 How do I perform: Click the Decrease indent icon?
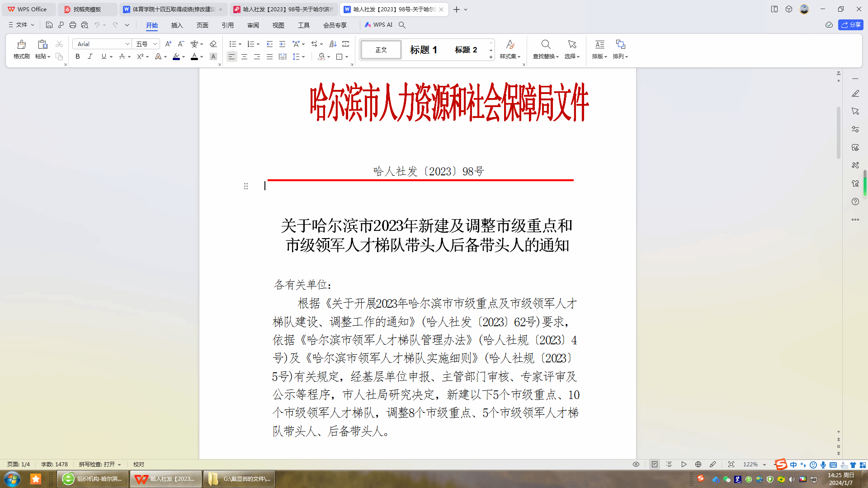tap(269, 44)
